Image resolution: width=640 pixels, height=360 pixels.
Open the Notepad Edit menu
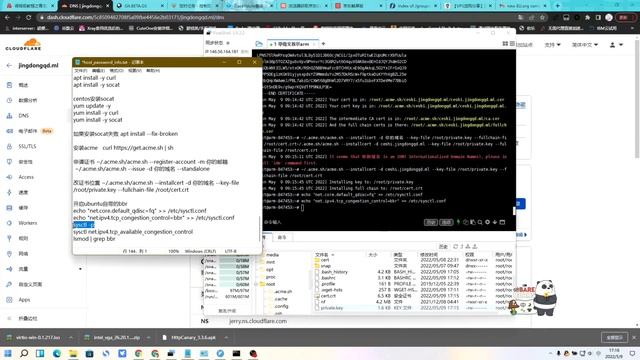[x=98, y=71]
